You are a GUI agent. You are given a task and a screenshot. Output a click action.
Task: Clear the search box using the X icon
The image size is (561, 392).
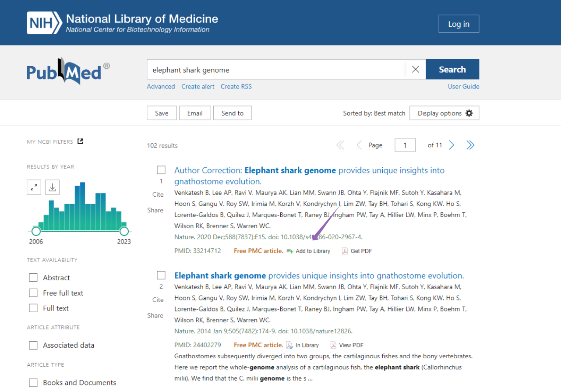click(x=415, y=69)
